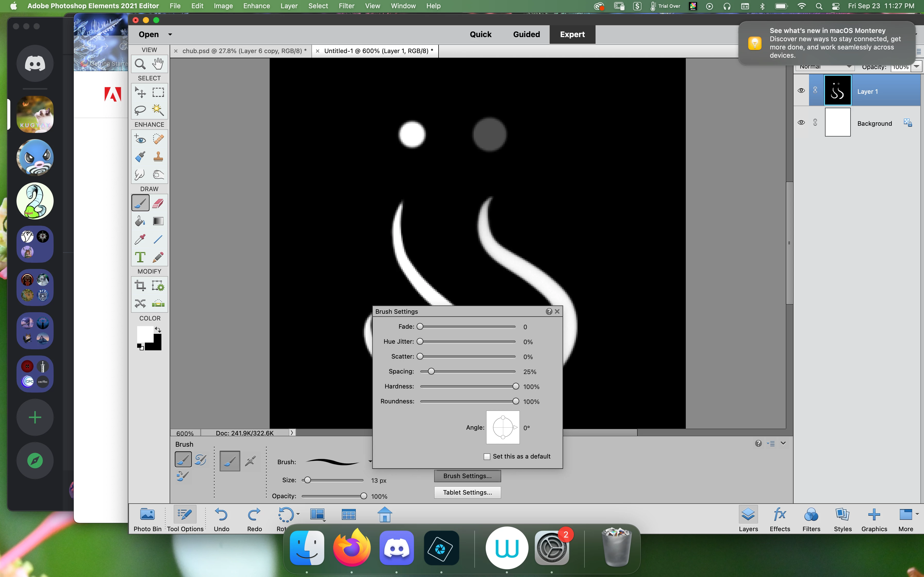
Task: Click the Tablet Settings button
Action: (467, 492)
